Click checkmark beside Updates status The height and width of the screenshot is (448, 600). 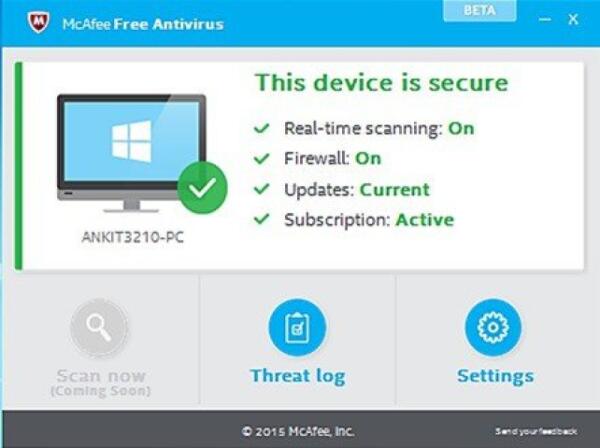pos(262,189)
